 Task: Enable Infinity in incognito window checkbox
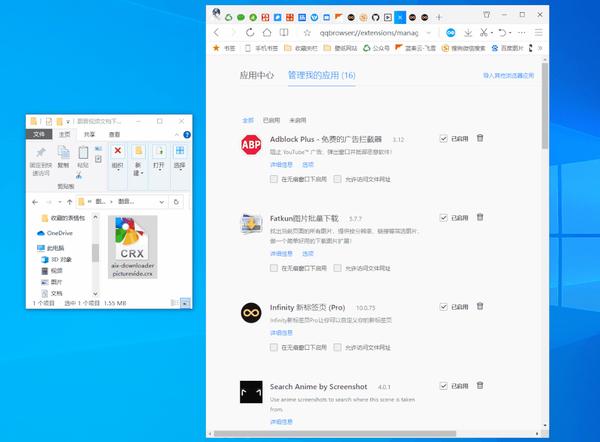[x=274, y=347]
